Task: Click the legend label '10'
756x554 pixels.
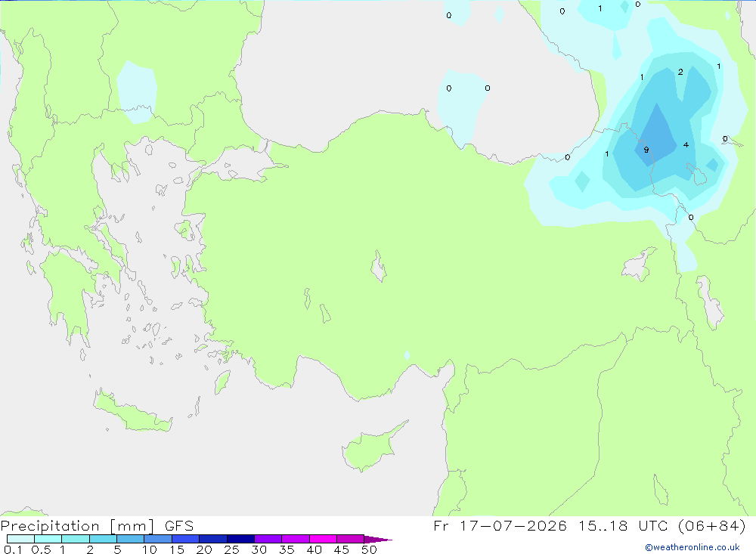Action: 150,549
